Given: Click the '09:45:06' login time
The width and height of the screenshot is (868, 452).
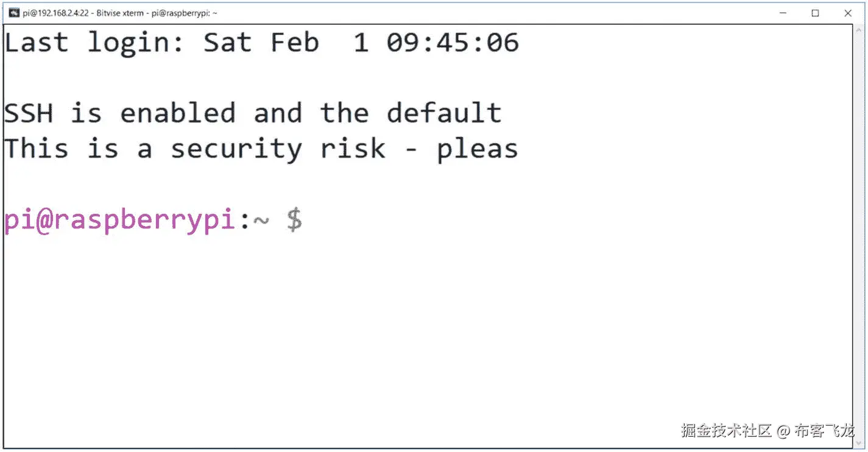Looking at the screenshot, I should 453,43.
